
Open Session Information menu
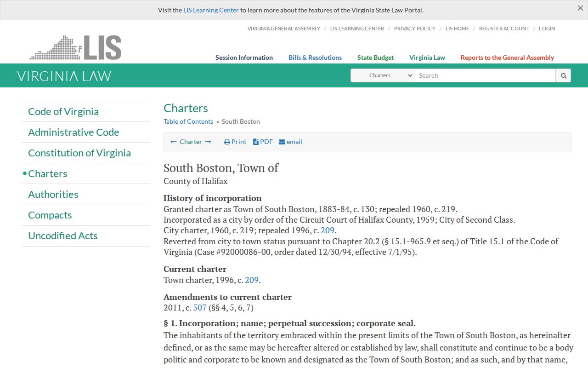click(244, 57)
